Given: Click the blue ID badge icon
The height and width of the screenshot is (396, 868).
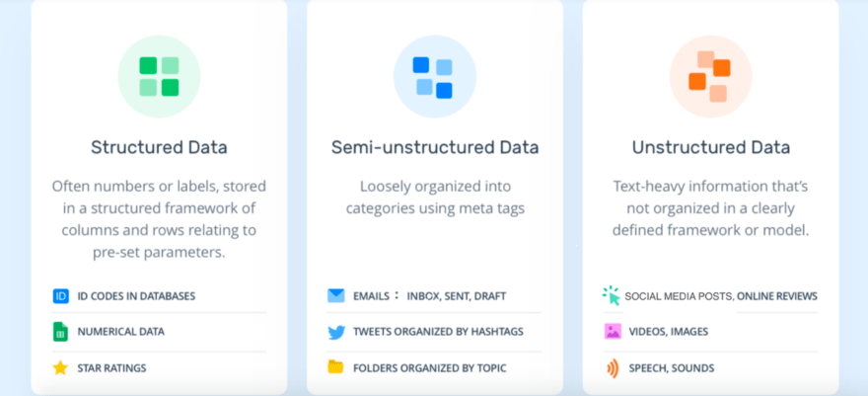Looking at the screenshot, I should [60, 295].
